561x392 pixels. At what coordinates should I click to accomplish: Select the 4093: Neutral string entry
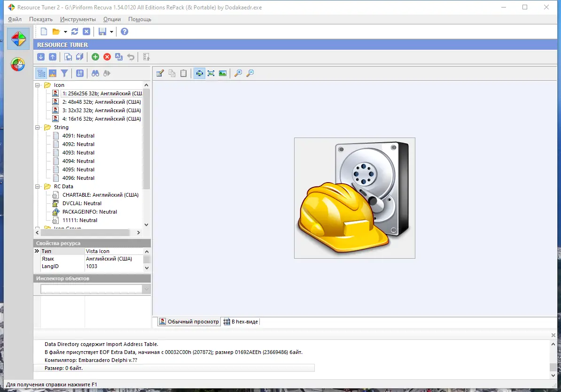tap(78, 153)
